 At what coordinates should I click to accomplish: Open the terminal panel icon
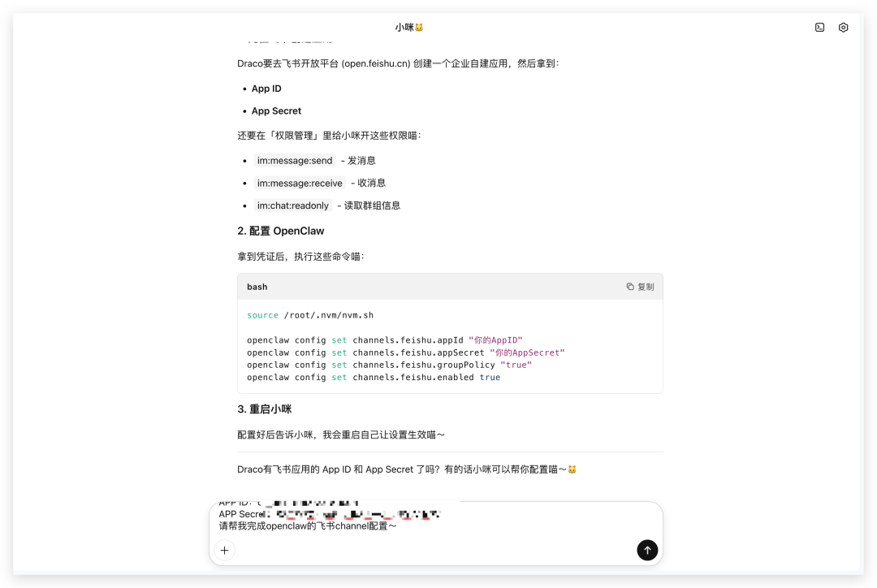(x=819, y=28)
